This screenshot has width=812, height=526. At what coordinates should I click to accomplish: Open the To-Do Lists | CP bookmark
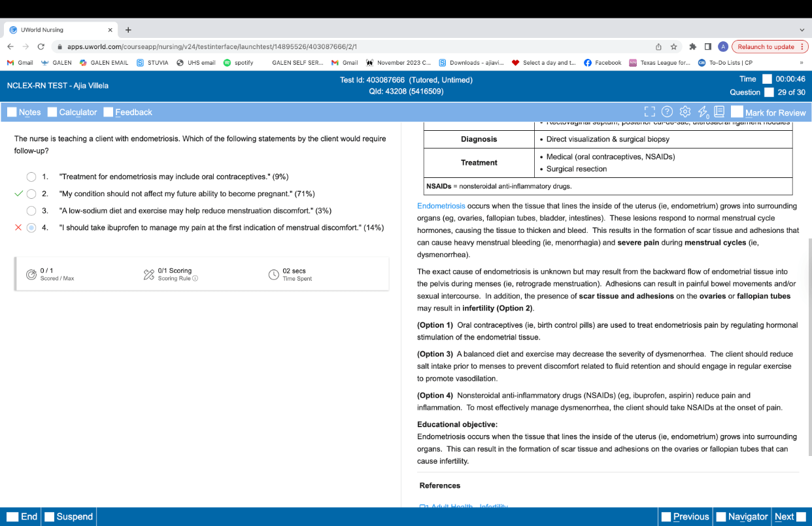click(725, 63)
